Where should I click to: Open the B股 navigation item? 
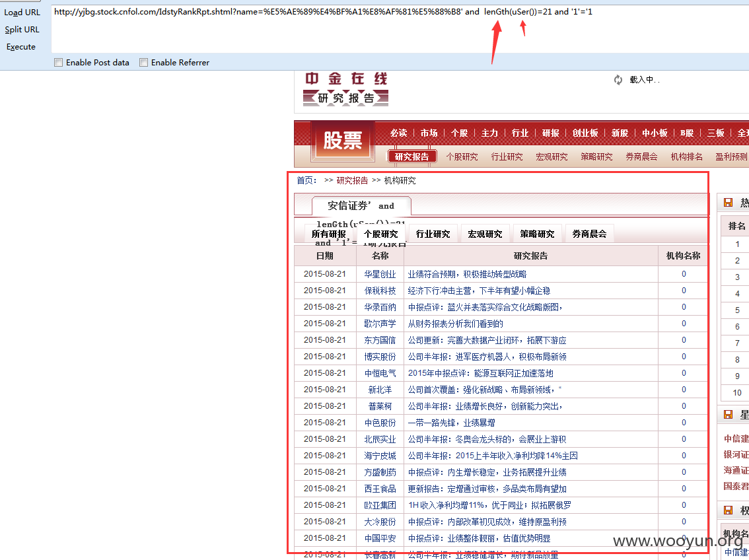tap(687, 133)
